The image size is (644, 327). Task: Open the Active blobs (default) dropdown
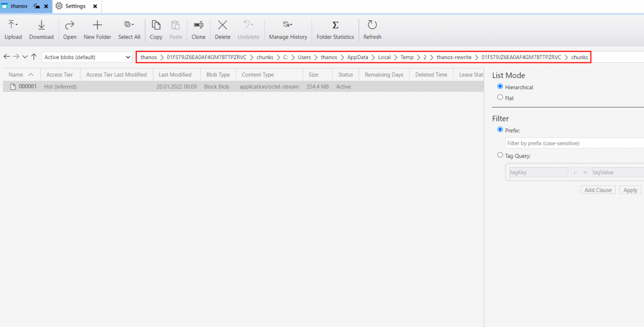coord(87,57)
